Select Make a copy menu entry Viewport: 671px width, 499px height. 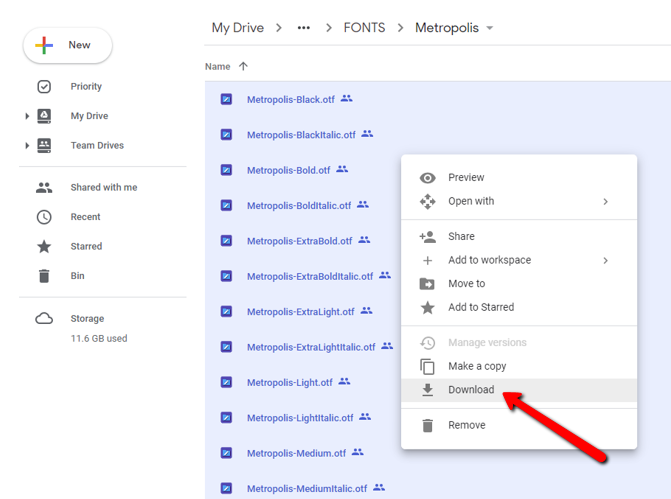(x=519, y=366)
